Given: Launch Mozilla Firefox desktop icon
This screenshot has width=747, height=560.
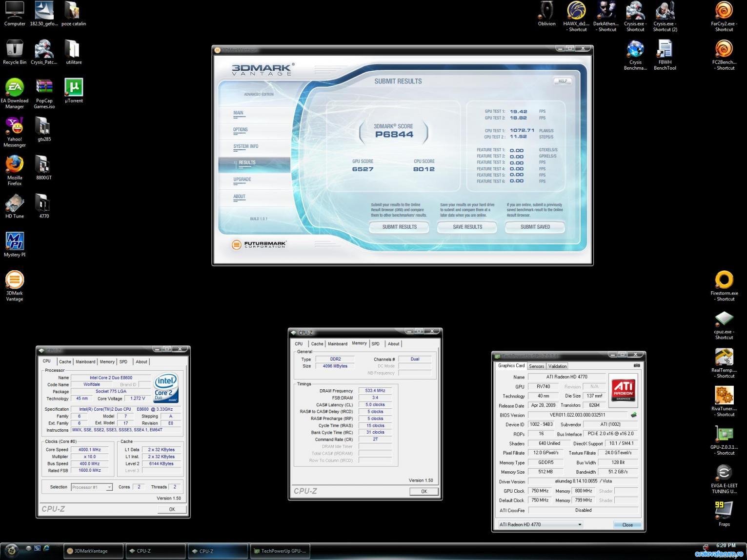Looking at the screenshot, I should coord(15,170).
